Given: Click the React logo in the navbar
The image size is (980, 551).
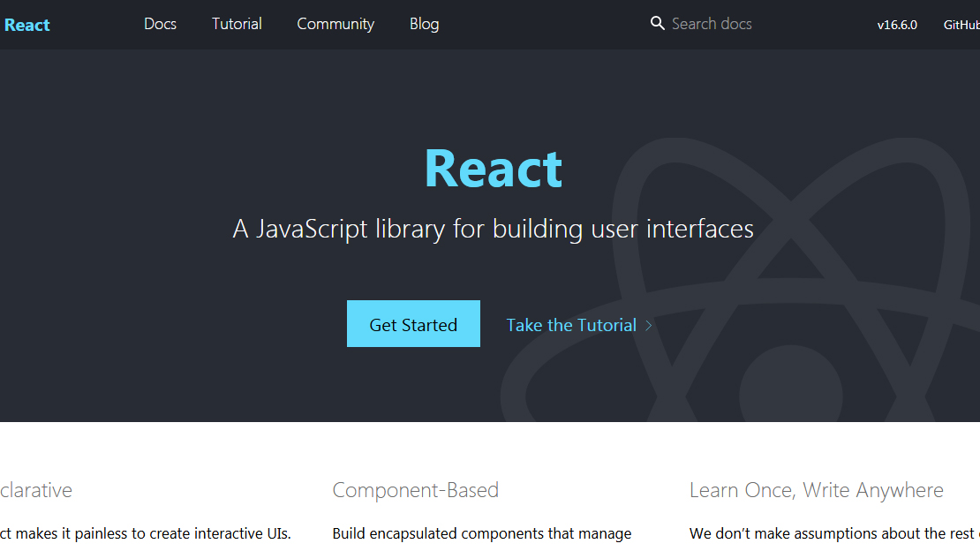Looking at the screenshot, I should click(x=26, y=25).
